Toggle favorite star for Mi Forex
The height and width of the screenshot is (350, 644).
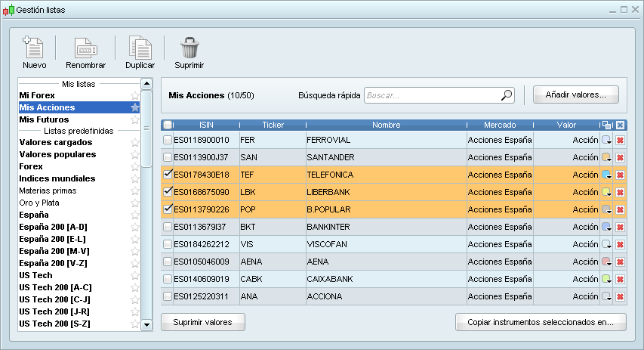click(135, 95)
